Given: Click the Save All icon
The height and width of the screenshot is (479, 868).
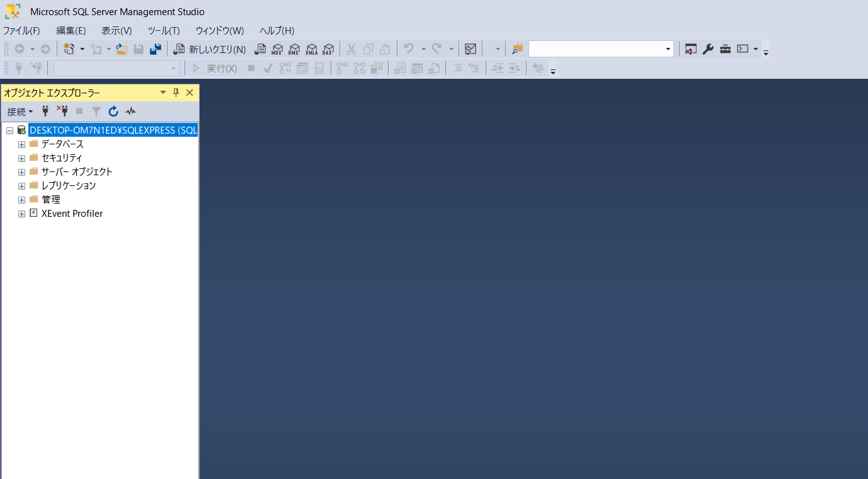Looking at the screenshot, I should (156, 49).
